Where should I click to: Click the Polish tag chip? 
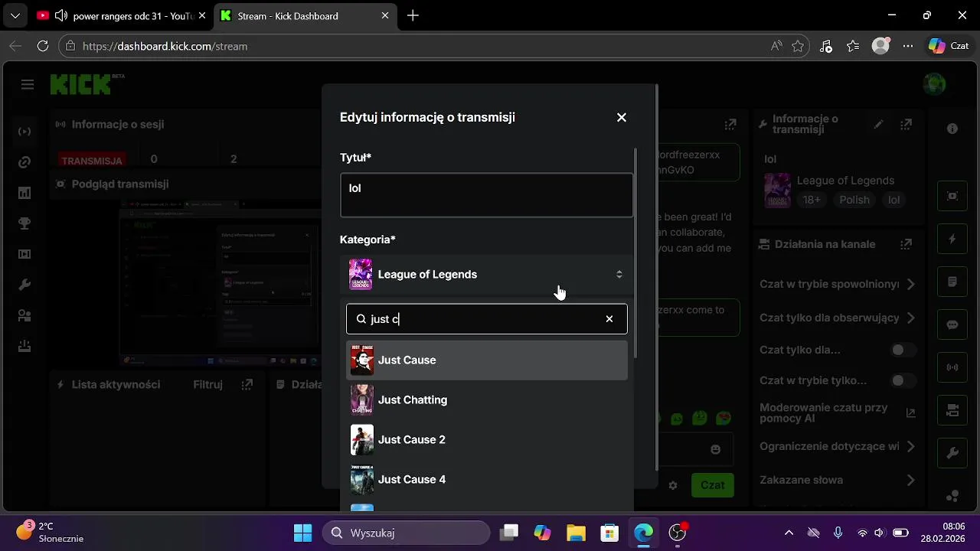coord(854,200)
